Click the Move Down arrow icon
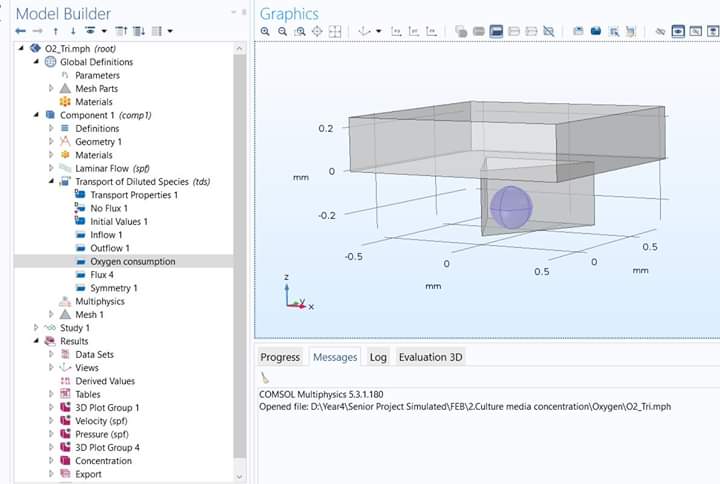This screenshot has height=484, width=720. 73,31
